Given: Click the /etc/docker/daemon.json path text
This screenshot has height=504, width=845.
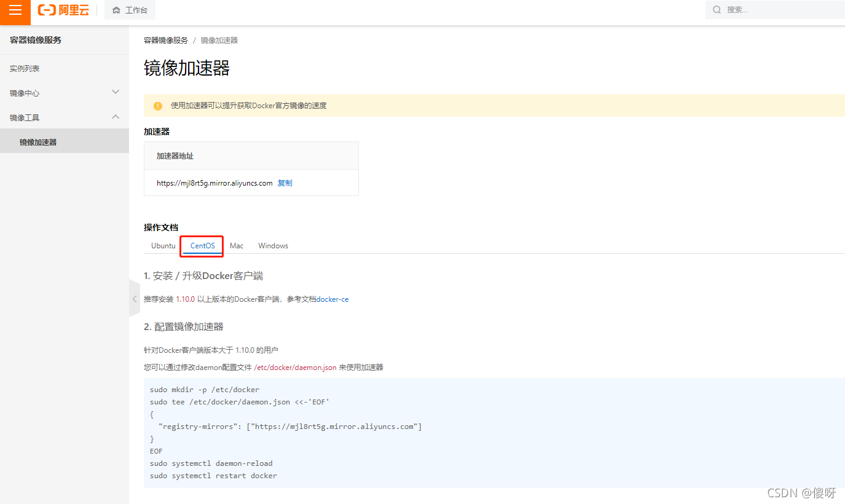Looking at the screenshot, I should pos(295,368).
